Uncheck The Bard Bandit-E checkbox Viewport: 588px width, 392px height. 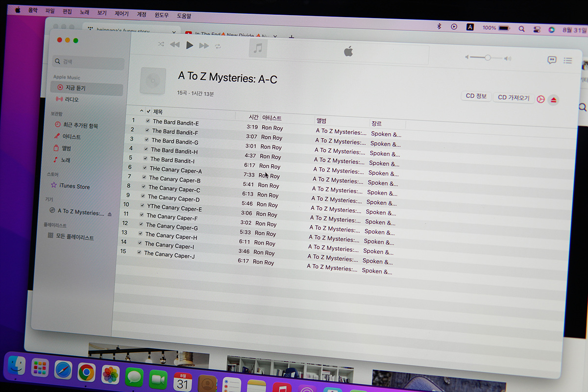click(x=148, y=121)
